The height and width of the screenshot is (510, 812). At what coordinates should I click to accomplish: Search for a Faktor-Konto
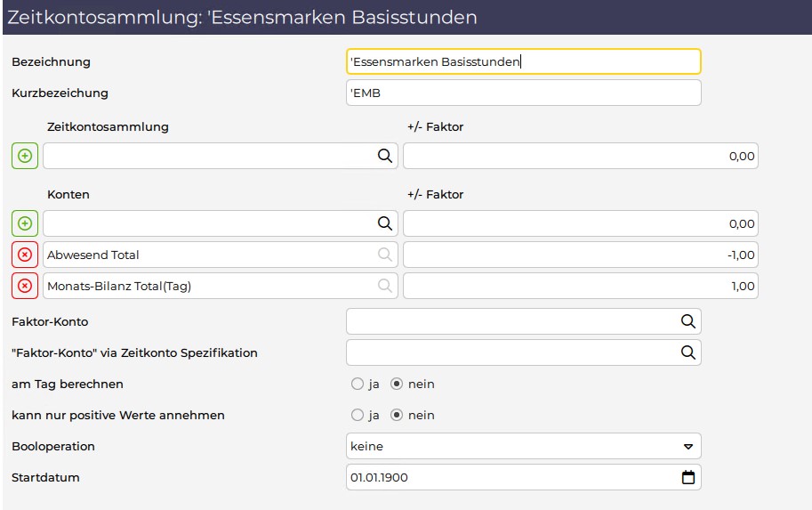[x=687, y=321]
